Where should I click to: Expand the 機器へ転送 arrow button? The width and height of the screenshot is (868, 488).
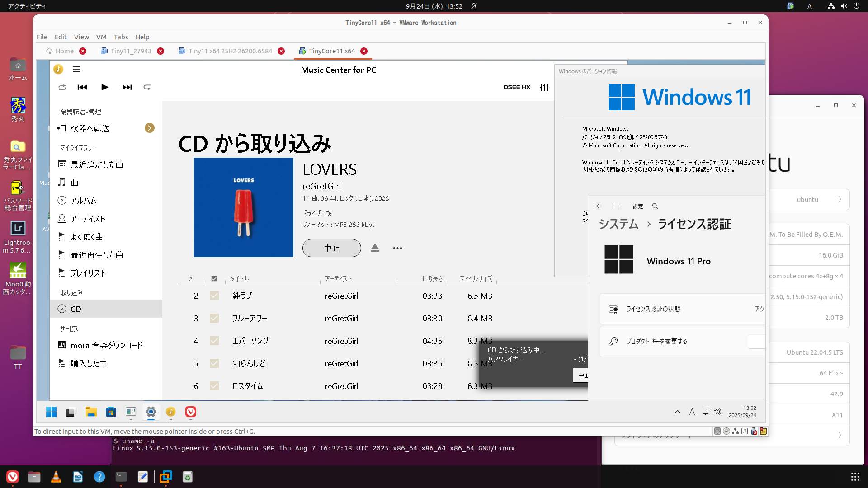coord(150,128)
